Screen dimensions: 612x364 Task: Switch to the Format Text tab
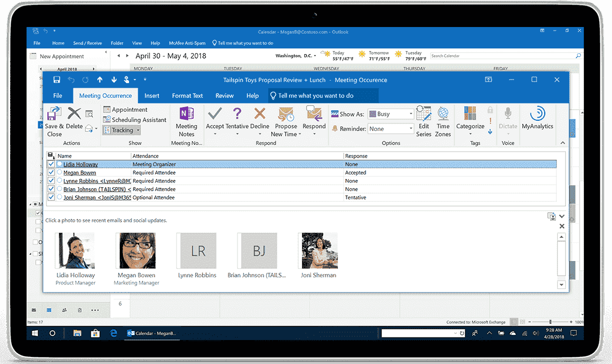pos(187,96)
